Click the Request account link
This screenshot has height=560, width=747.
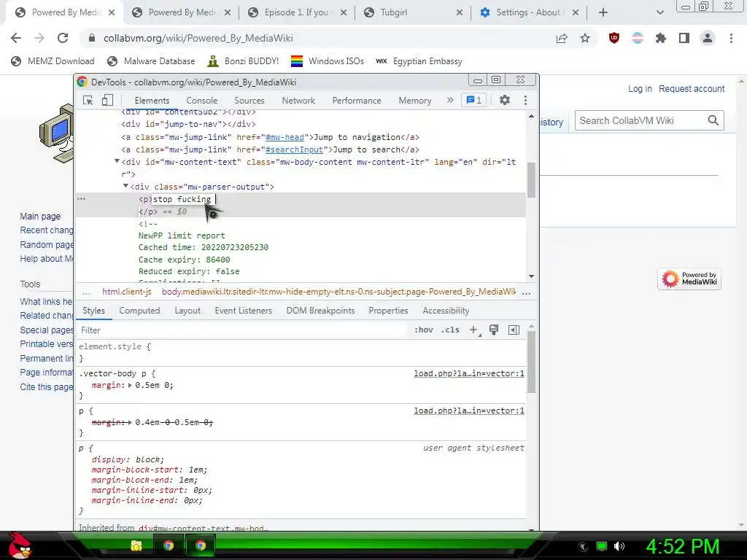pyautogui.click(x=692, y=88)
